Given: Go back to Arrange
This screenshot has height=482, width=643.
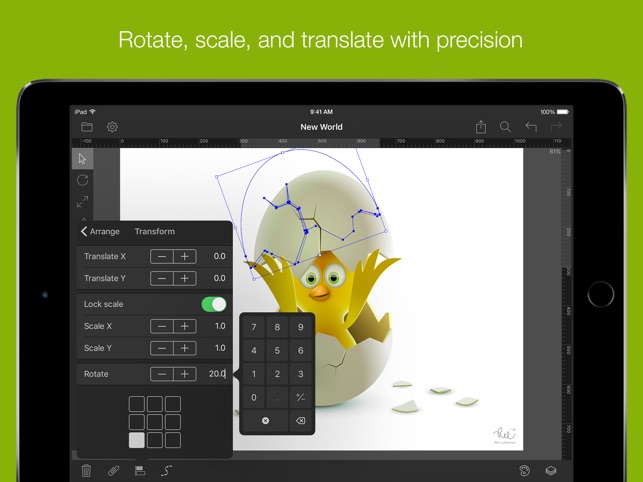Looking at the screenshot, I should [100, 231].
